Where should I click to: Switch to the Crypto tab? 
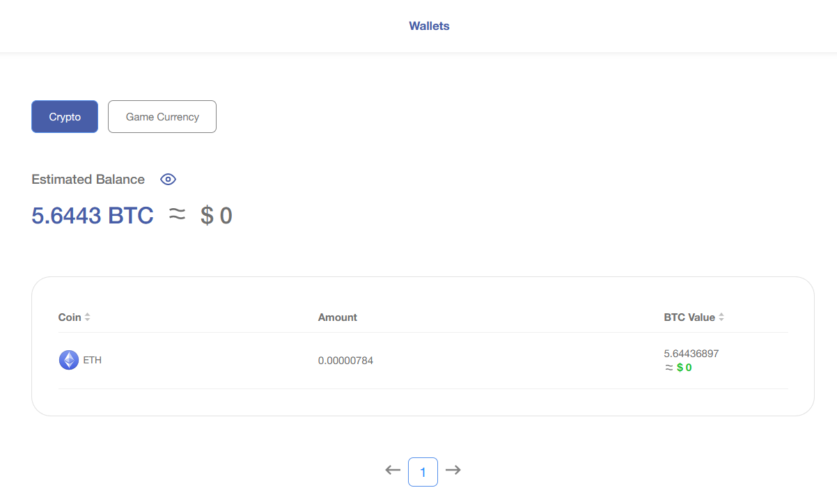click(x=65, y=117)
